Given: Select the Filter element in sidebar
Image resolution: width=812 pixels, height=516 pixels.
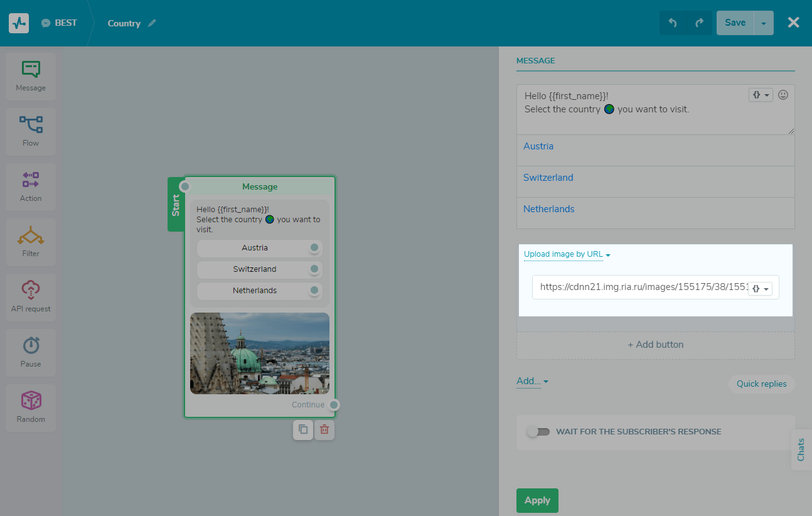Looking at the screenshot, I should click(x=31, y=242).
